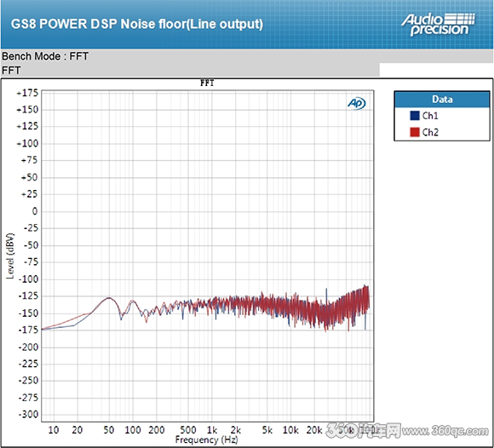The height and width of the screenshot is (448, 494).
Task: Click the Ch1 blue color swatch
Action: (414, 116)
